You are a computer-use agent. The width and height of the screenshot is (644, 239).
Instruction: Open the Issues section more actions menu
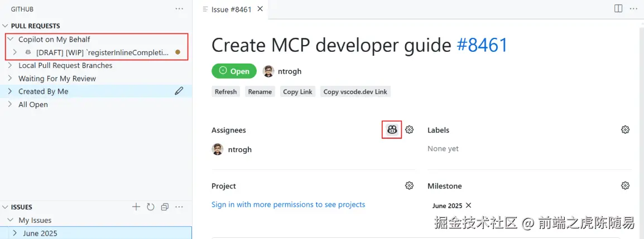179,207
